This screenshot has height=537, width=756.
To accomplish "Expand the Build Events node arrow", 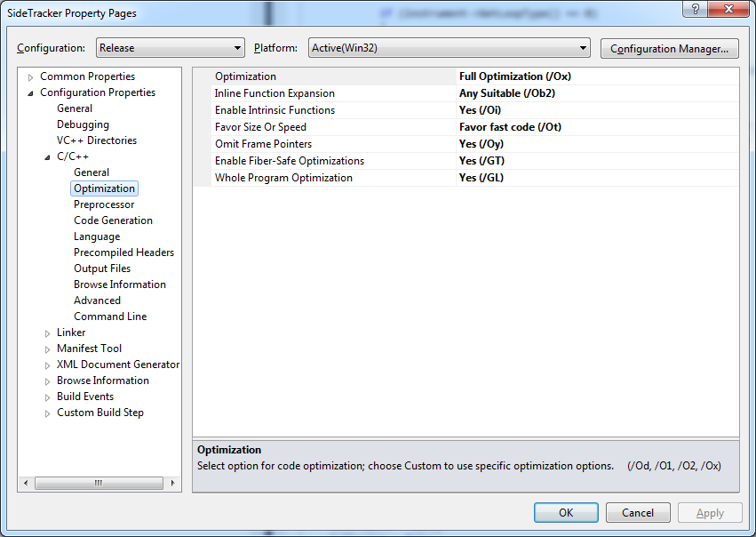I will click(47, 397).
